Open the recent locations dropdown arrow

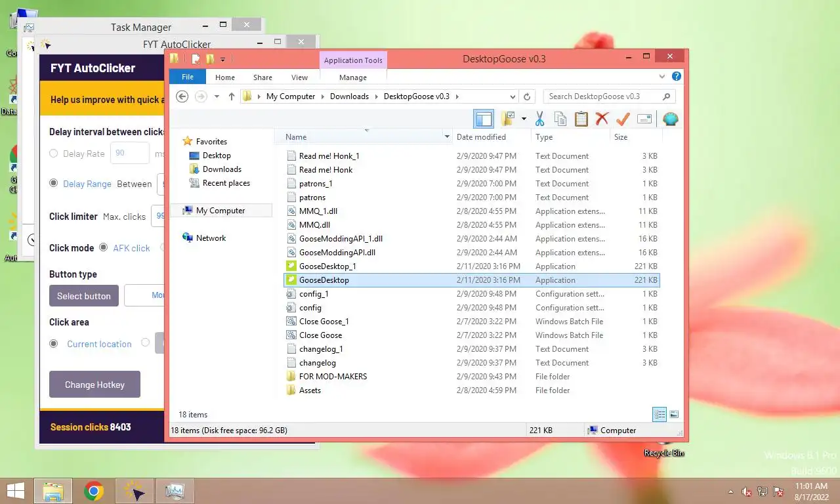coord(217,96)
